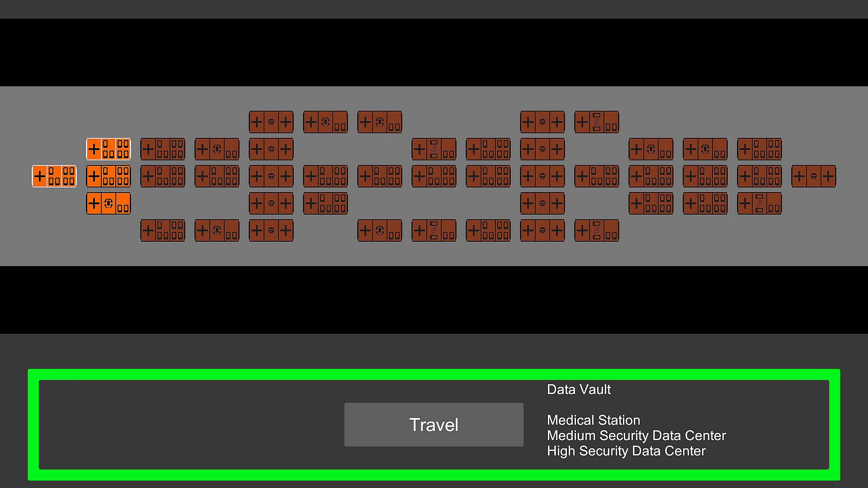
Task: Select the topmost skull node in first skull column
Action: point(271,122)
